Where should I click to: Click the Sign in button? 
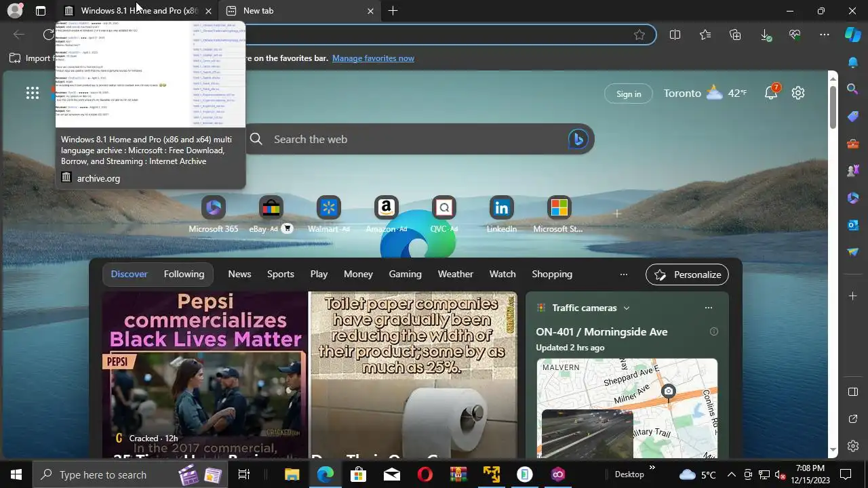coord(629,94)
